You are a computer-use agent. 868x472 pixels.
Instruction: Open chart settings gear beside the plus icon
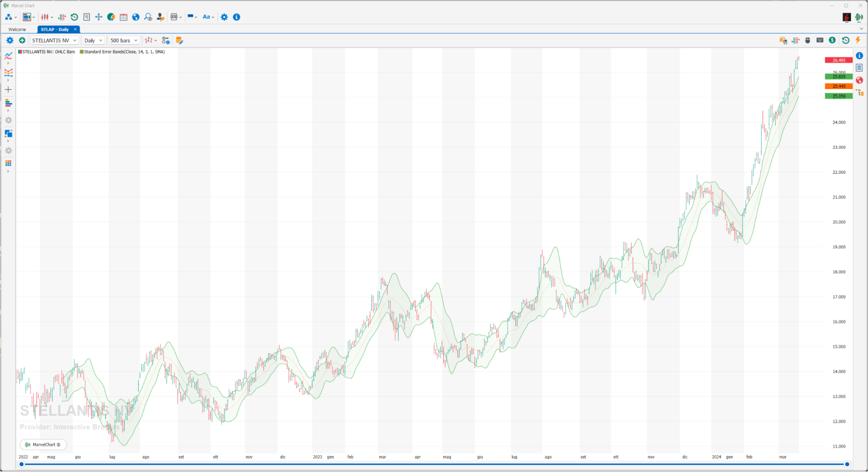point(10,40)
